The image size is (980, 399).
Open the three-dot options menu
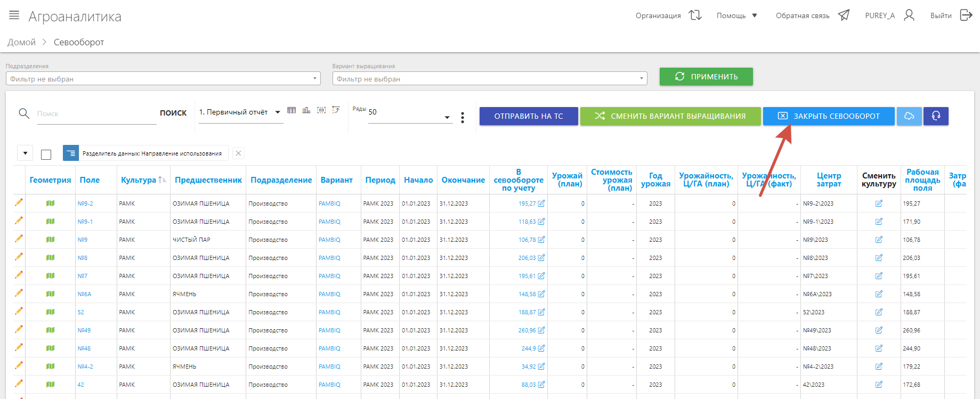coord(463,117)
